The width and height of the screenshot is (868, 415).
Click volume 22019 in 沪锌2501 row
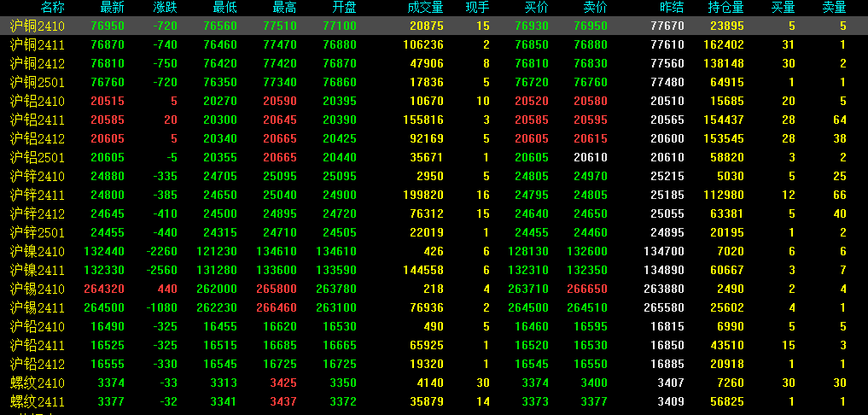click(x=427, y=233)
